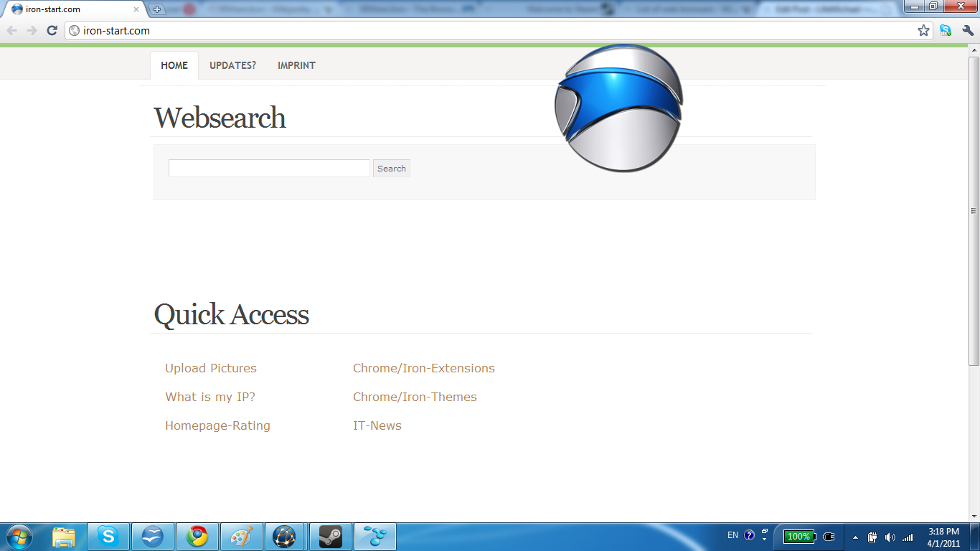Open the OpenOffice seagull icon in taskbar
This screenshot has height=551, width=980.
click(153, 537)
